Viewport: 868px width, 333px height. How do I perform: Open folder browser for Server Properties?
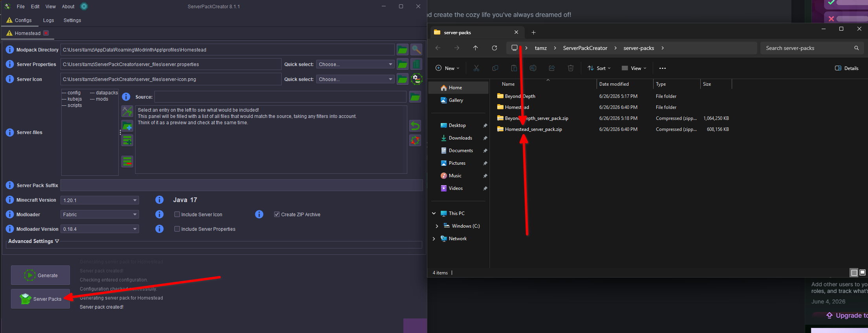[x=402, y=64]
